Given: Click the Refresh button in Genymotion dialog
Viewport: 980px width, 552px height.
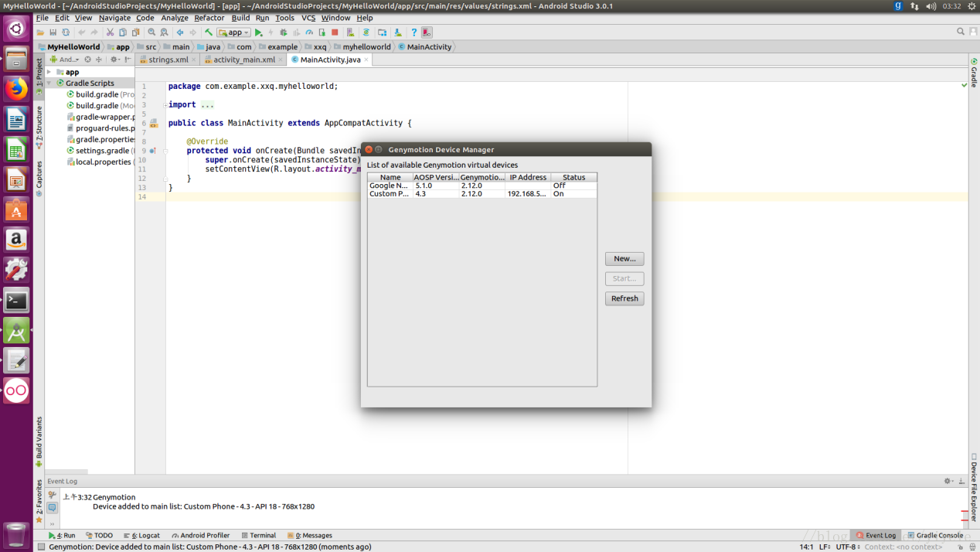Looking at the screenshot, I should (624, 298).
